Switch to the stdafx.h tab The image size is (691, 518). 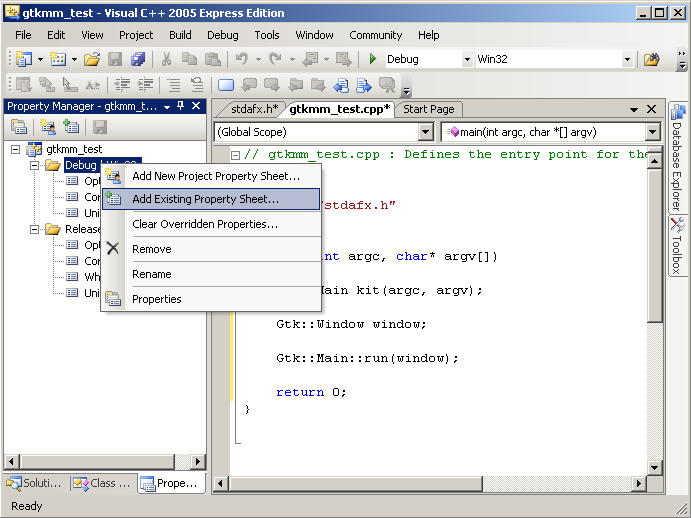254,109
